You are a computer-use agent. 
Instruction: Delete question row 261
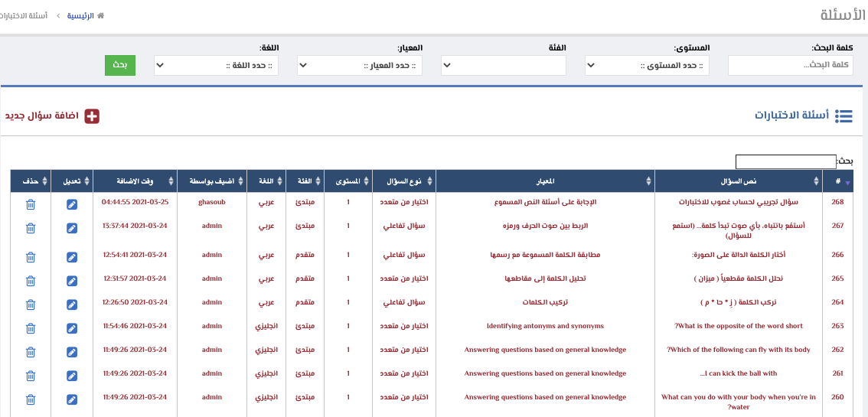click(31, 376)
